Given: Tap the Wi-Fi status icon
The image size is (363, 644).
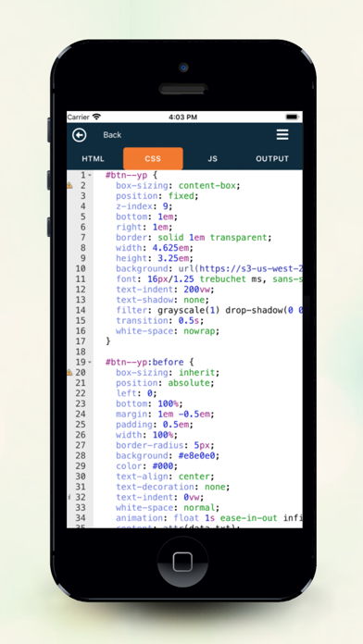Looking at the screenshot, I should (x=96, y=117).
